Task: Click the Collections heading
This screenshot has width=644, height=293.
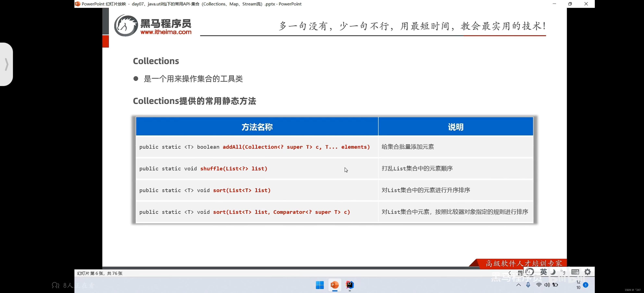Action: click(156, 61)
